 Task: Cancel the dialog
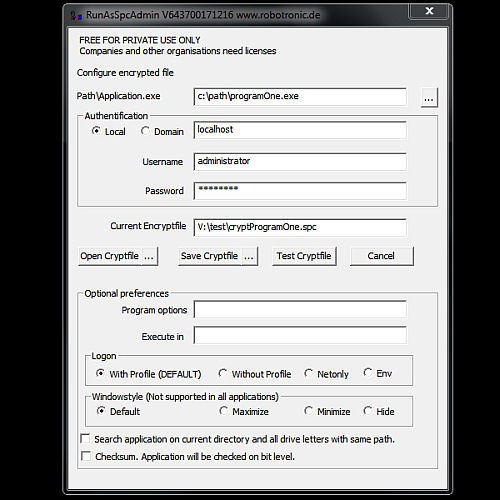382,256
